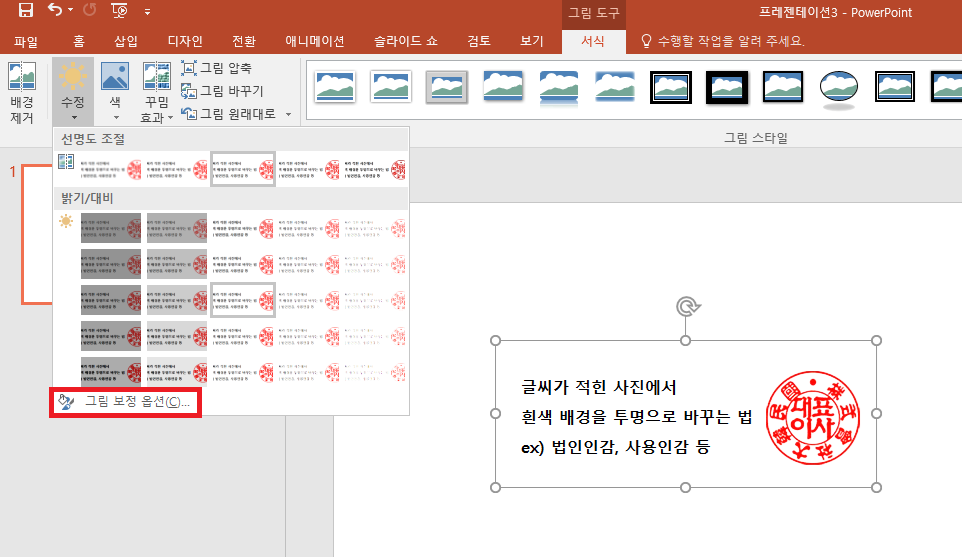This screenshot has width=962, height=557.
Task: Click the redo (repeat) icon
Action: [90, 10]
